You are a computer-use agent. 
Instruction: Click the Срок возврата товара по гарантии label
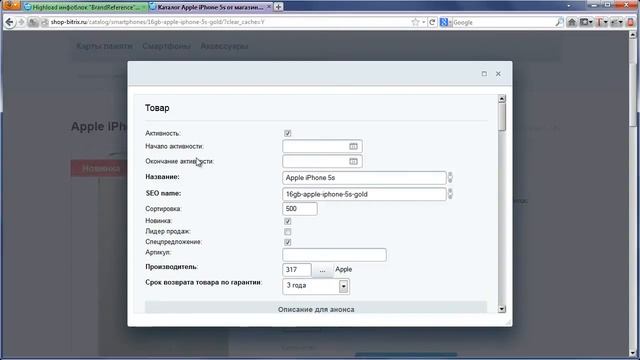click(x=204, y=282)
